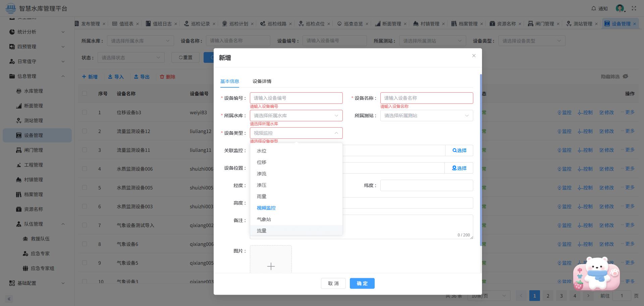Click the 取消 cancel button
Screen dimensions: 644x306
coord(333,283)
